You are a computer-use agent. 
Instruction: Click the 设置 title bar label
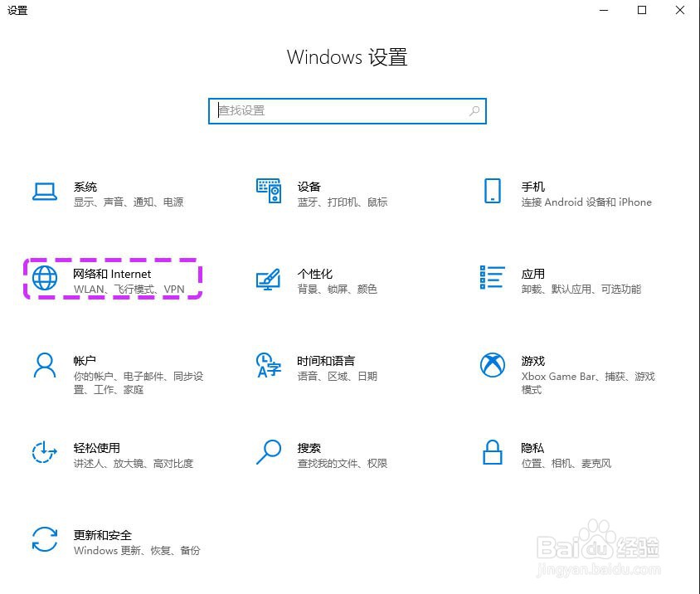coord(17,11)
